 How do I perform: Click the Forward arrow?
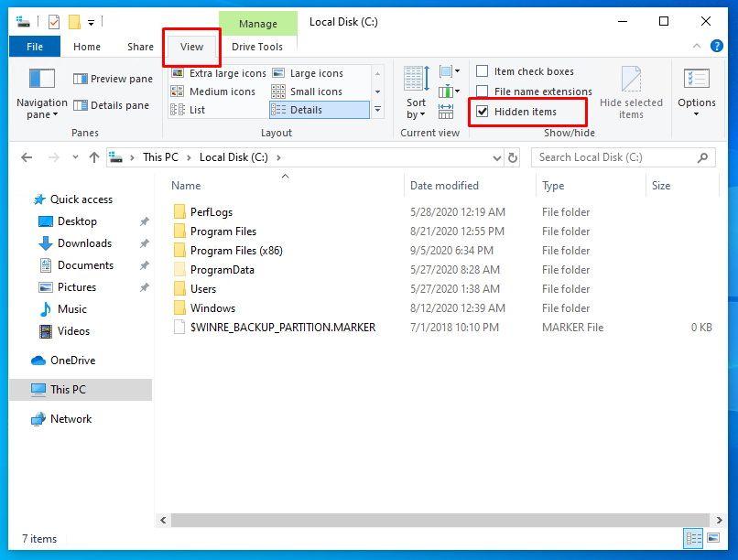(x=54, y=157)
